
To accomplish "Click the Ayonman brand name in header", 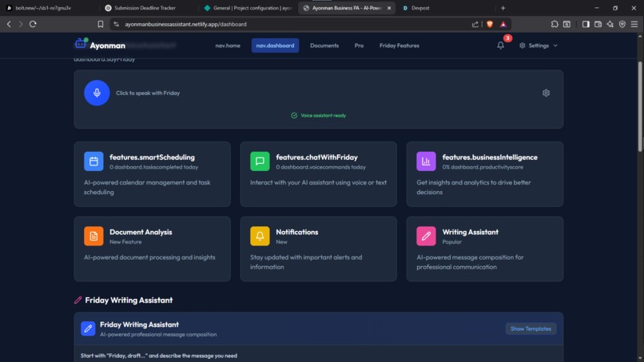I will pos(108,46).
